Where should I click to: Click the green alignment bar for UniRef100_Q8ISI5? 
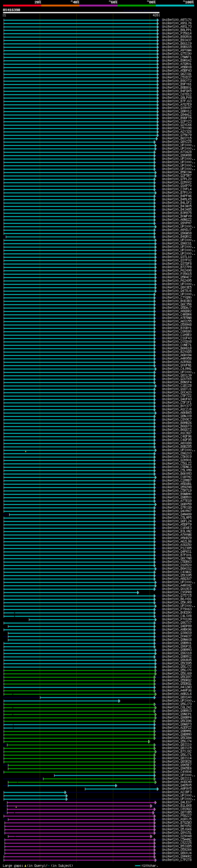tap(79, 749)
